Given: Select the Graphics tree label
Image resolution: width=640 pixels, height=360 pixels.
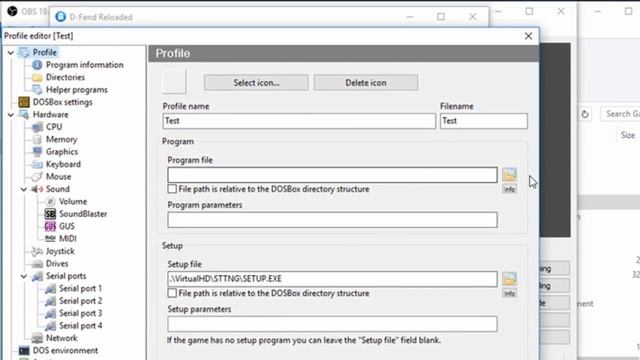Looking at the screenshot, I should click(x=62, y=152).
